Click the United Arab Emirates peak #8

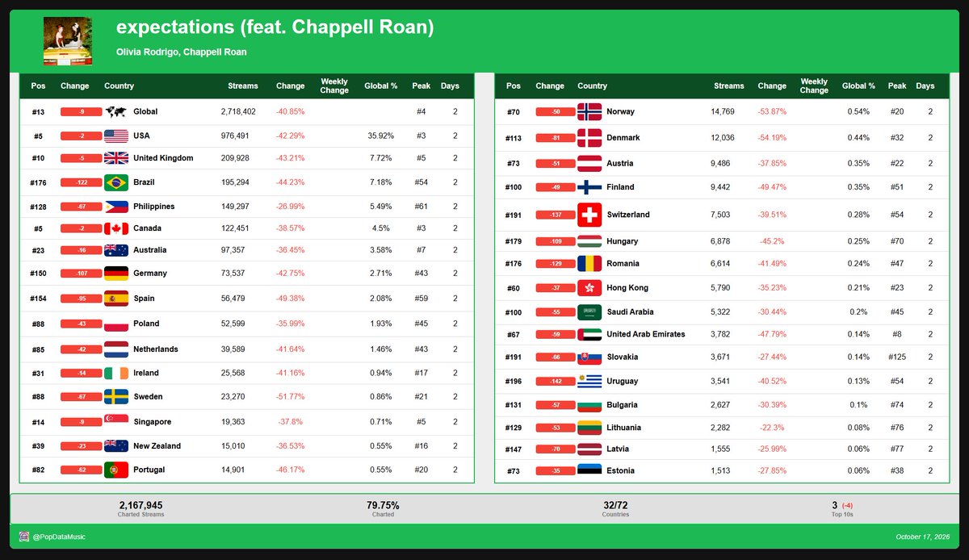(897, 334)
